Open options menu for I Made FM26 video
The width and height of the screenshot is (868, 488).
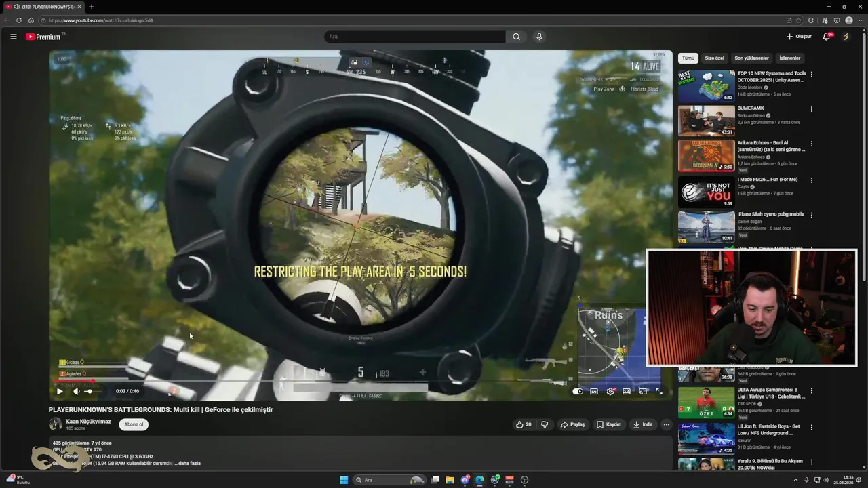point(811,180)
